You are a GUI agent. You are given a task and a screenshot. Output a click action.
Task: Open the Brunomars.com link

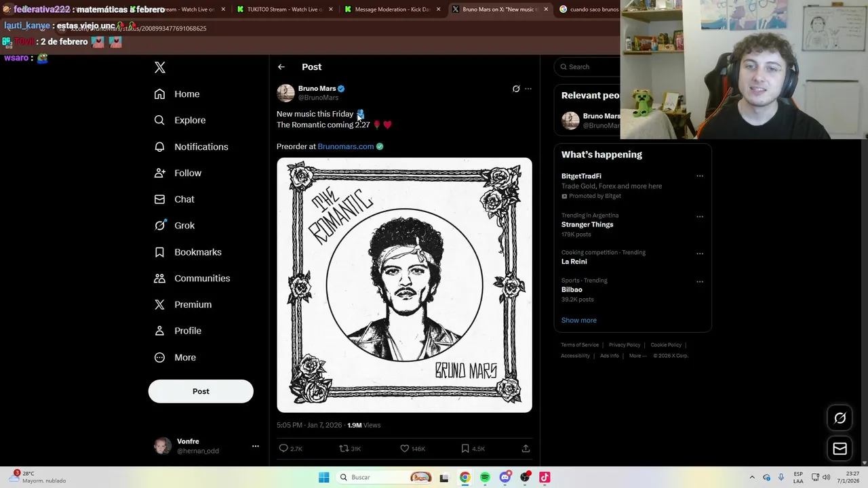(x=346, y=146)
